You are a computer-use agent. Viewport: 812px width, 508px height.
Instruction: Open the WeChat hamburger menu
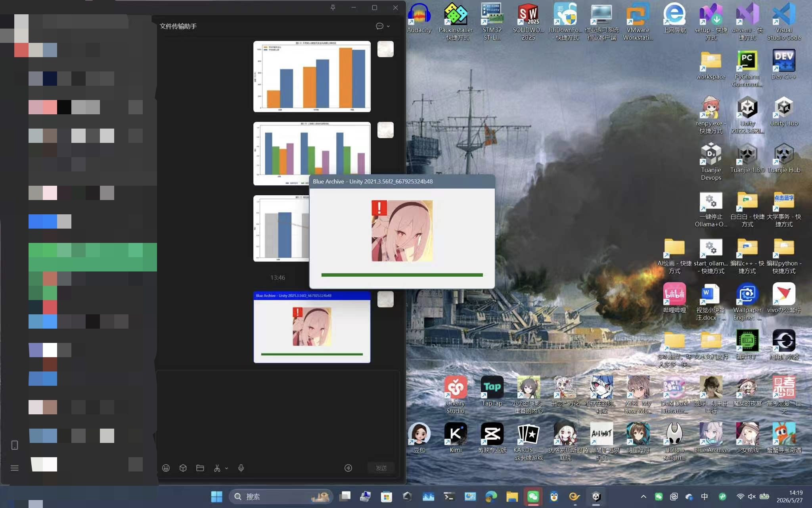15,468
